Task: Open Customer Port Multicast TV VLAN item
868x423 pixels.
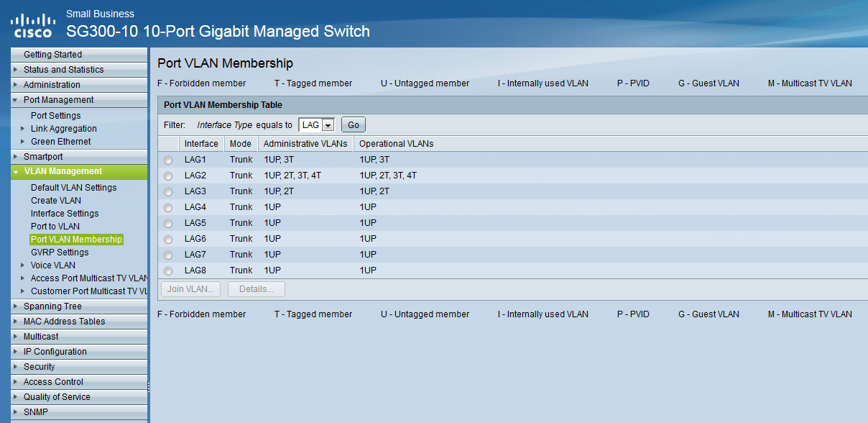Action: pos(89,291)
